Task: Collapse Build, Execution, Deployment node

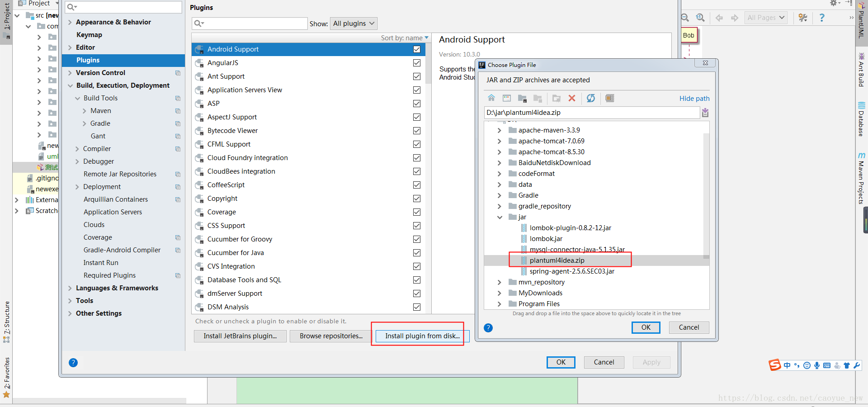Action: [x=70, y=85]
